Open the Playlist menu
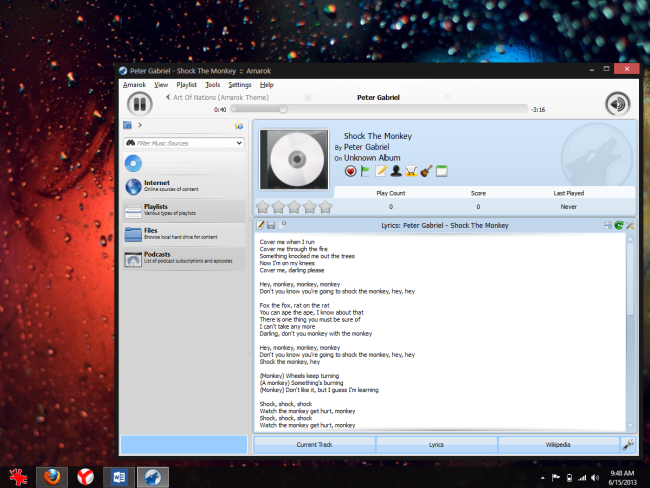The image size is (650, 488). coord(187,85)
